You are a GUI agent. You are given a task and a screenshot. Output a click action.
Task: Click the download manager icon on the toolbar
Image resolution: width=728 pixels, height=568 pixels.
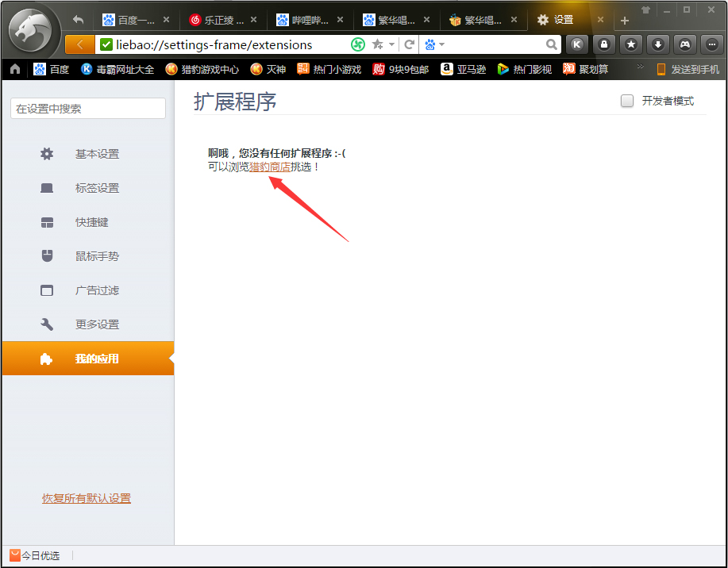(x=657, y=44)
